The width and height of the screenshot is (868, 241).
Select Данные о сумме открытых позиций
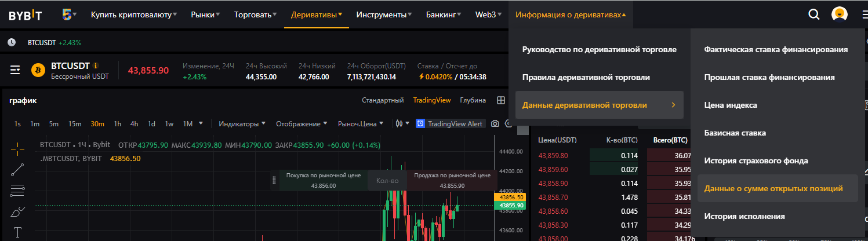[773, 188]
